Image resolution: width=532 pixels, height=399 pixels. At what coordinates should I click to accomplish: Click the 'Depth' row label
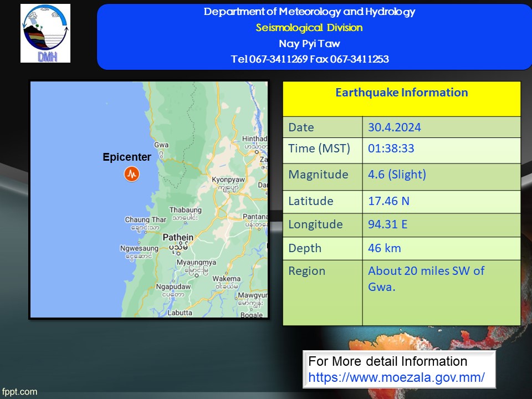[x=305, y=248]
